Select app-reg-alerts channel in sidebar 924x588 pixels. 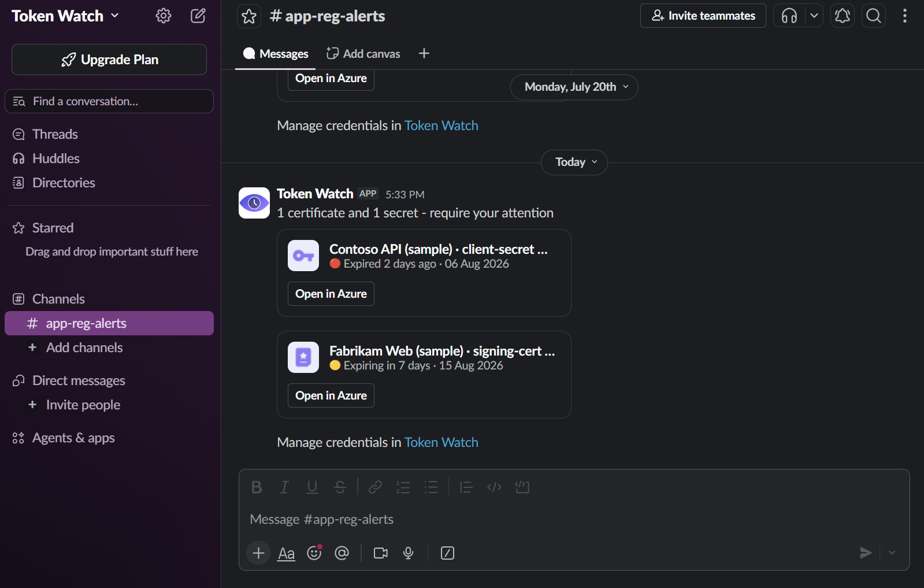pyautogui.click(x=109, y=323)
